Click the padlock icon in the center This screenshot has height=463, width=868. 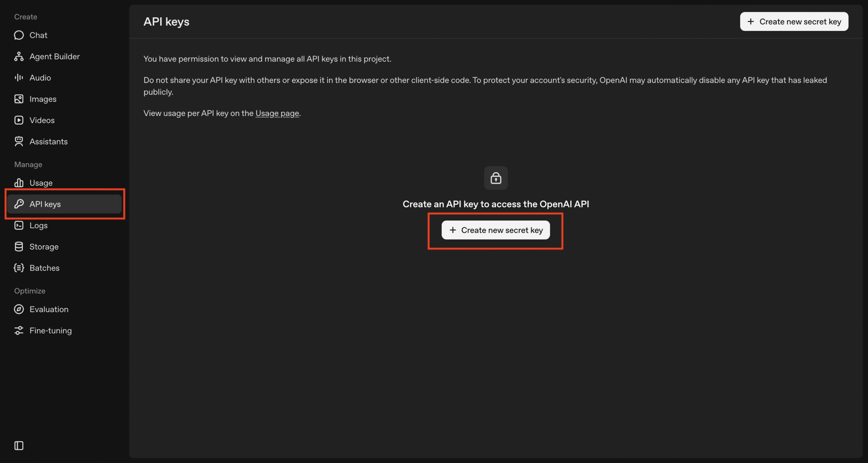click(x=496, y=178)
